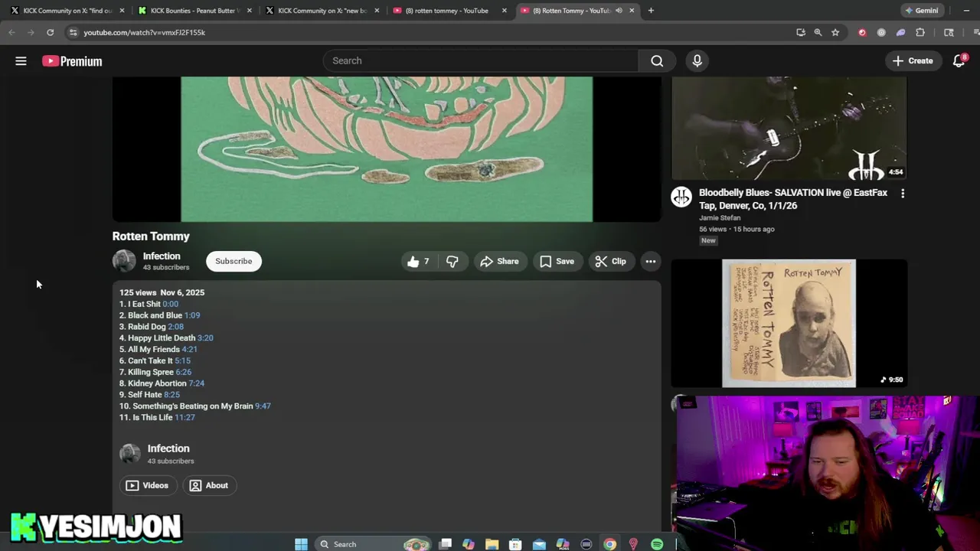Open the notifications bell
The image size is (980, 551).
pyautogui.click(x=959, y=60)
